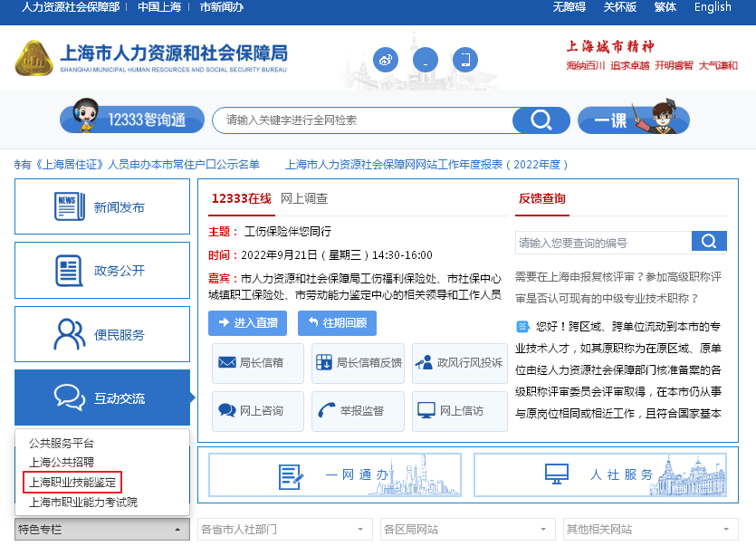Image resolution: width=756 pixels, height=546 pixels.
Task: Open 人力资源社会保障部 top link
Action: [71, 7]
